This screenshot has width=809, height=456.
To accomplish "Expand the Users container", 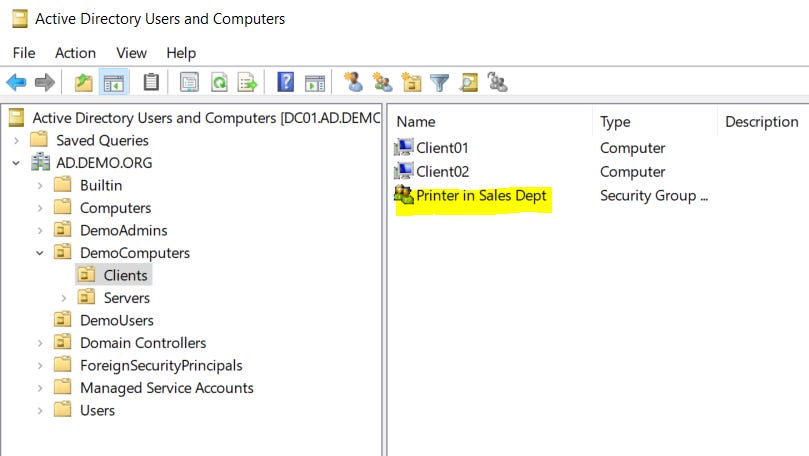I will tap(40, 411).
